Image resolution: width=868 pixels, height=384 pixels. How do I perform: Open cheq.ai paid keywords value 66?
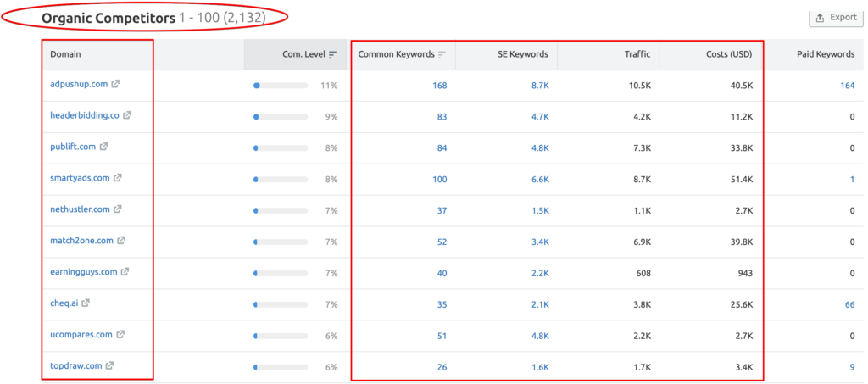[x=849, y=304]
